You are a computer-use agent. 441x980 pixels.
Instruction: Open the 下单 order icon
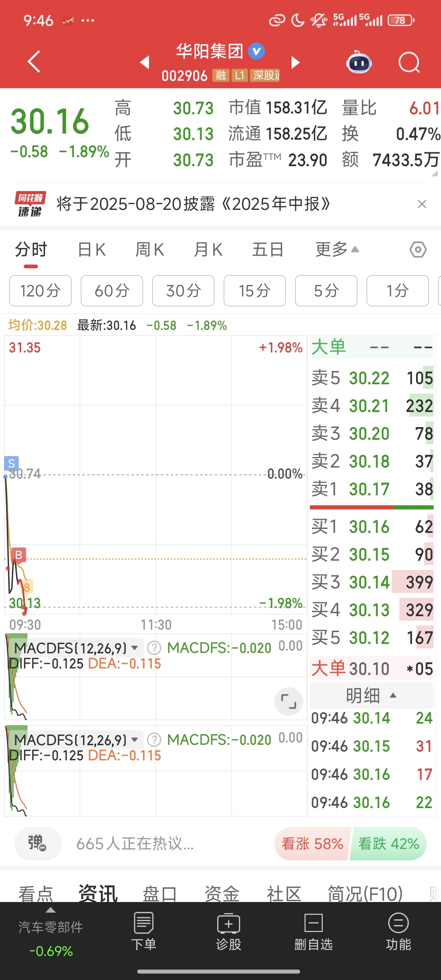pos(144,931)
